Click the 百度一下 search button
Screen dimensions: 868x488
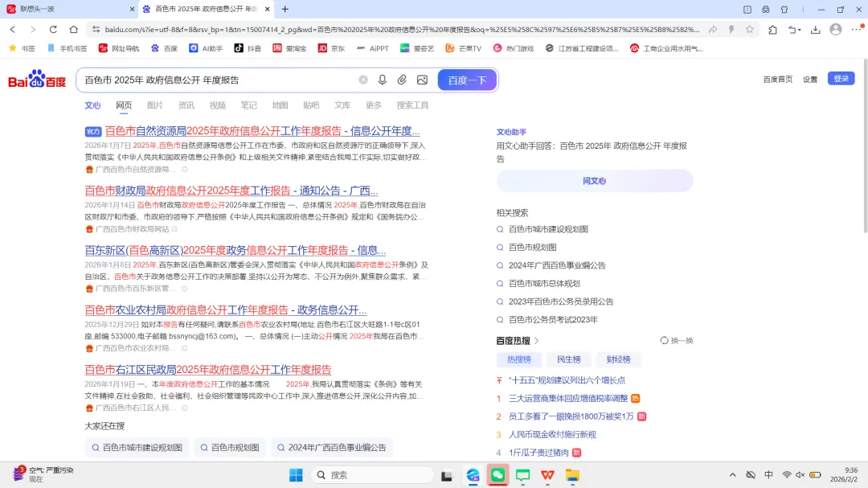tap(467, 80)
